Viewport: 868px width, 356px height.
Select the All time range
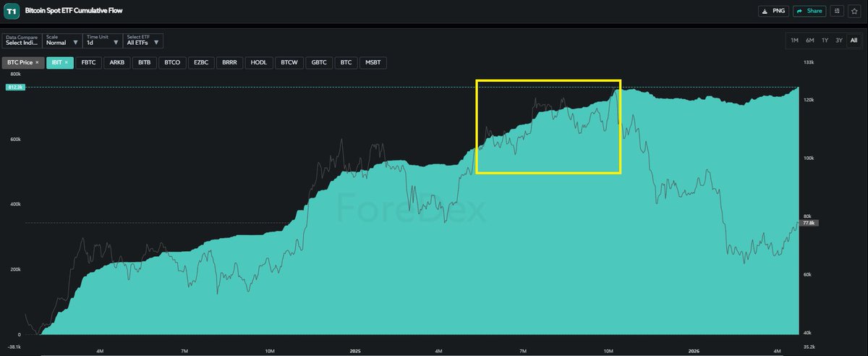[x=854, y=40]
